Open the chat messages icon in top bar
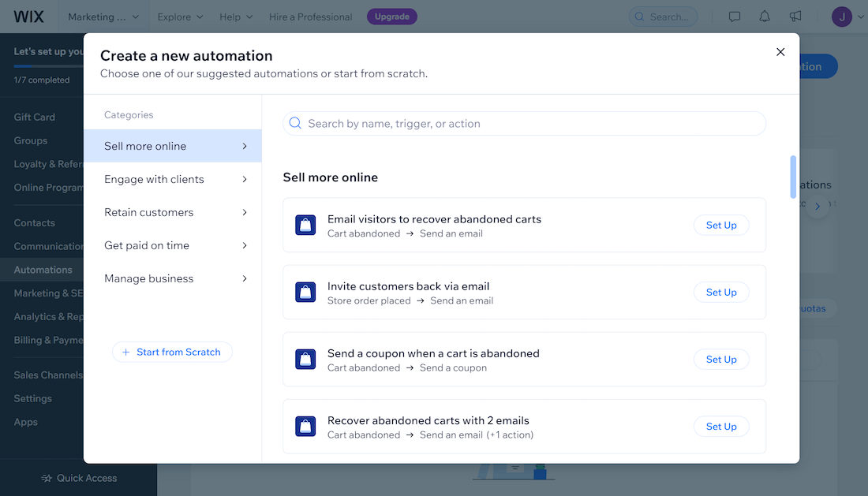 tap(734, 17)
